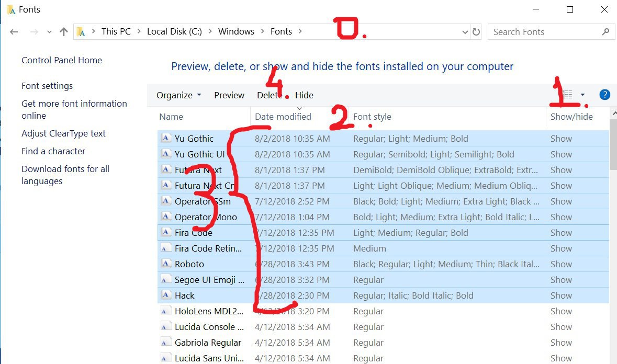Expand address bar history dropdown
Screen dimensions: 617x364
(x=465, y=32)
